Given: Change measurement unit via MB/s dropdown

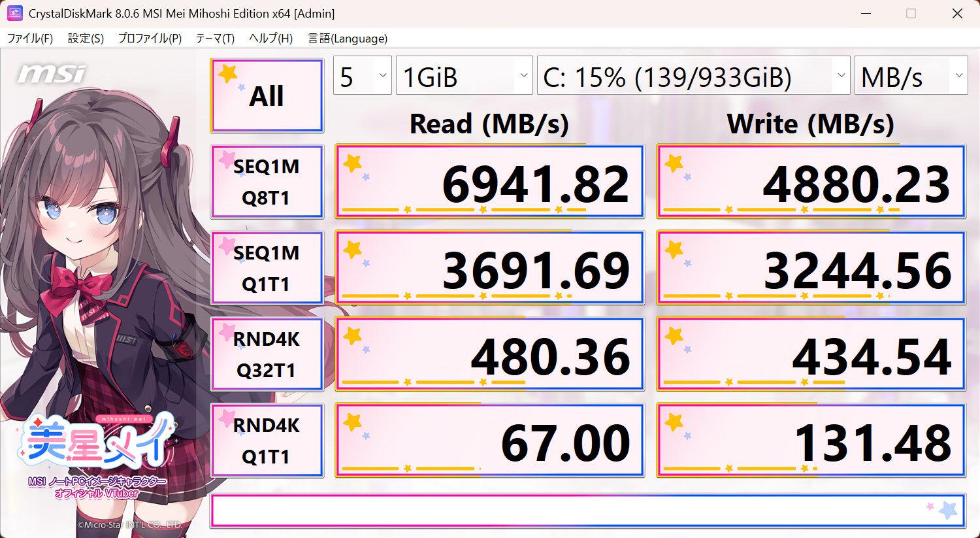Looking at the screenshot, I should [x=911, y=75].
